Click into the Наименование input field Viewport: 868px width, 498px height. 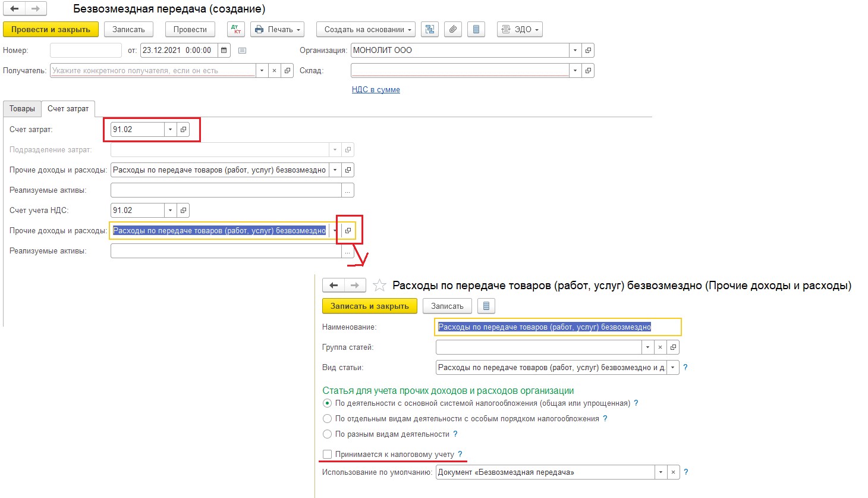(x=558, y=327)
